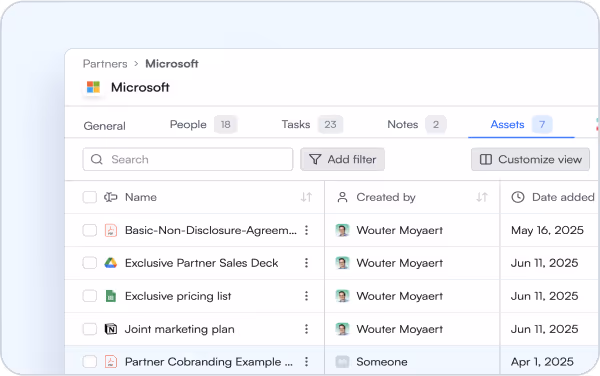Viewport: 600px width, 376px height.
Task: Open the Basic-Non-Disclosure-Agreem... file name
Action: pyautogui.click(x=211, y=230)
